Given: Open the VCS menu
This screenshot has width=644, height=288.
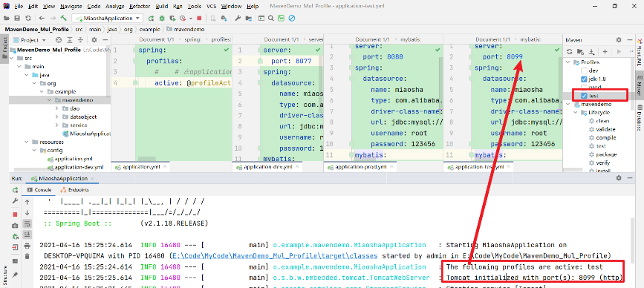Looking at the screenshot, I should [211, 6].
